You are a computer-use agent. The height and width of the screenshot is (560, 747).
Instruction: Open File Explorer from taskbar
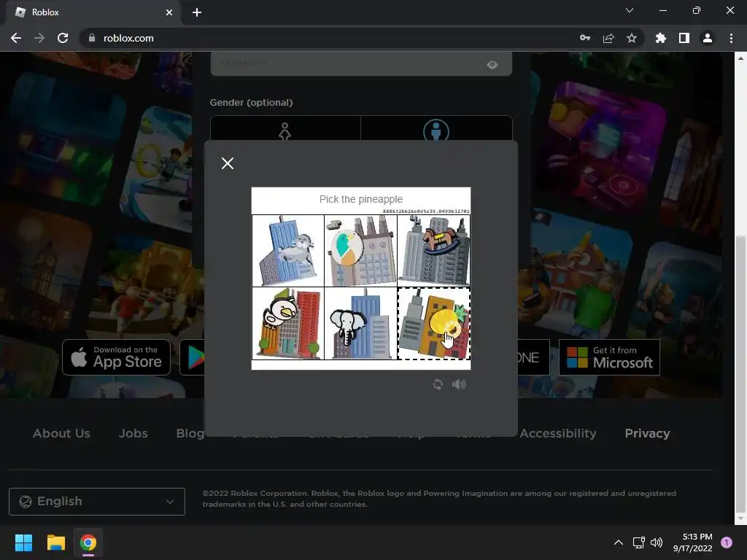[x=55, y=542]
